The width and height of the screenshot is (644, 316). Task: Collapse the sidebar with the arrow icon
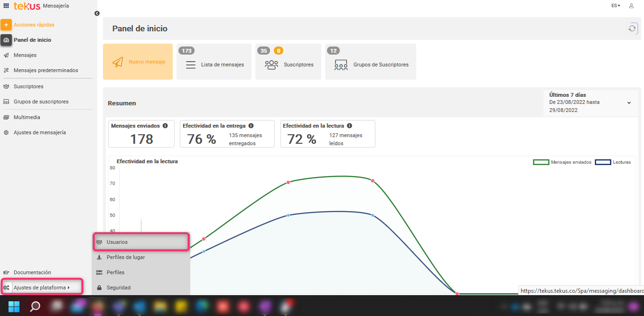click(x=97, y=13)
